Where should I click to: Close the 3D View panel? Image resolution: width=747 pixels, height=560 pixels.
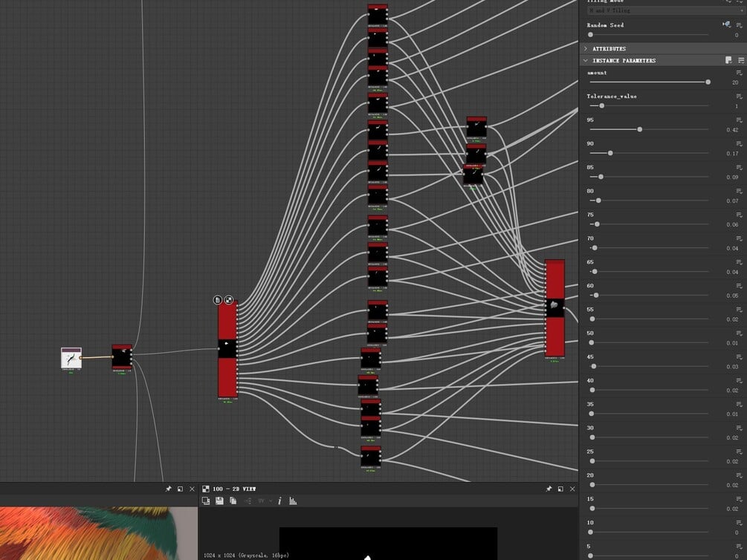click(192, 489)
